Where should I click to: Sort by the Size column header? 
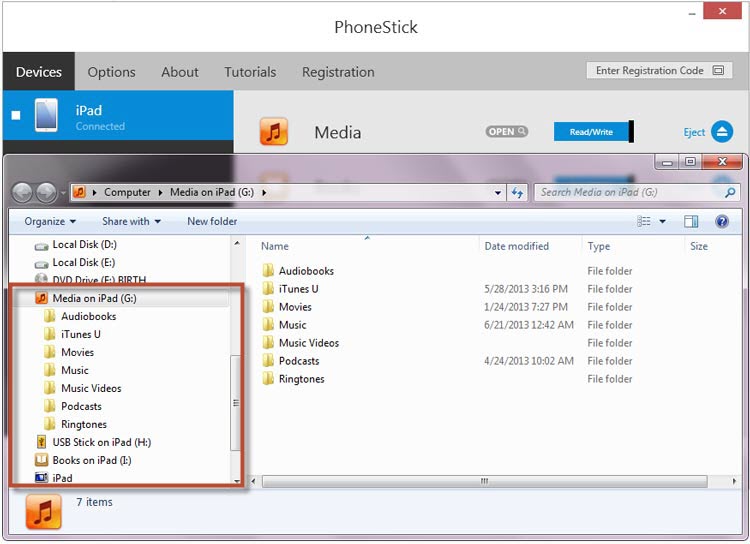(x=699, y=246)
